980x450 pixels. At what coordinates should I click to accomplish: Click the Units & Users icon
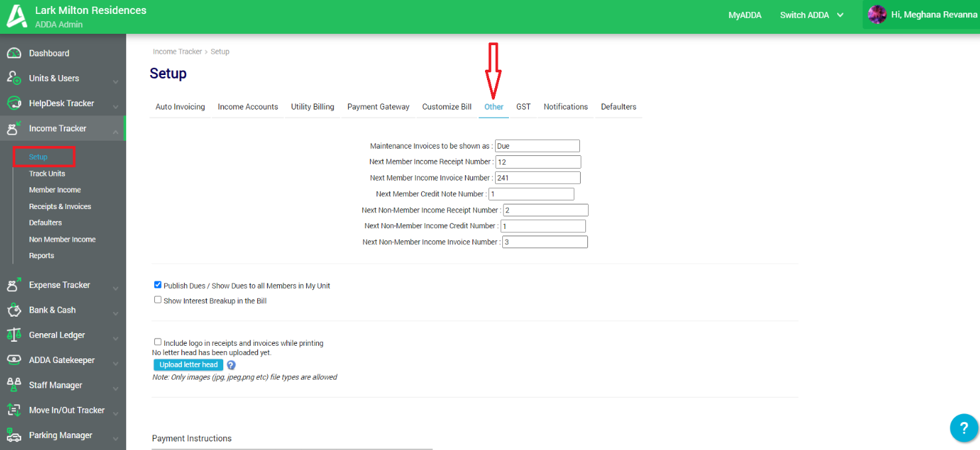tap(14, 78)
